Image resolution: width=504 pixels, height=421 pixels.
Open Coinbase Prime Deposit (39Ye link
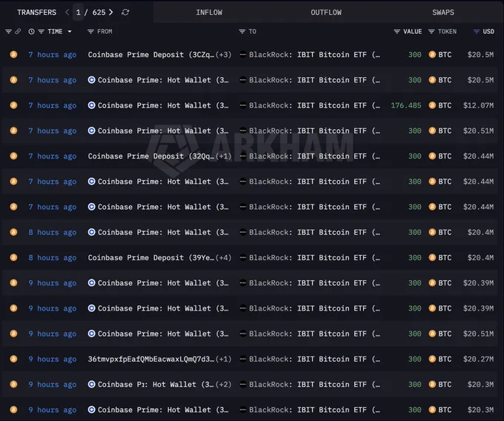coord(150,257)
